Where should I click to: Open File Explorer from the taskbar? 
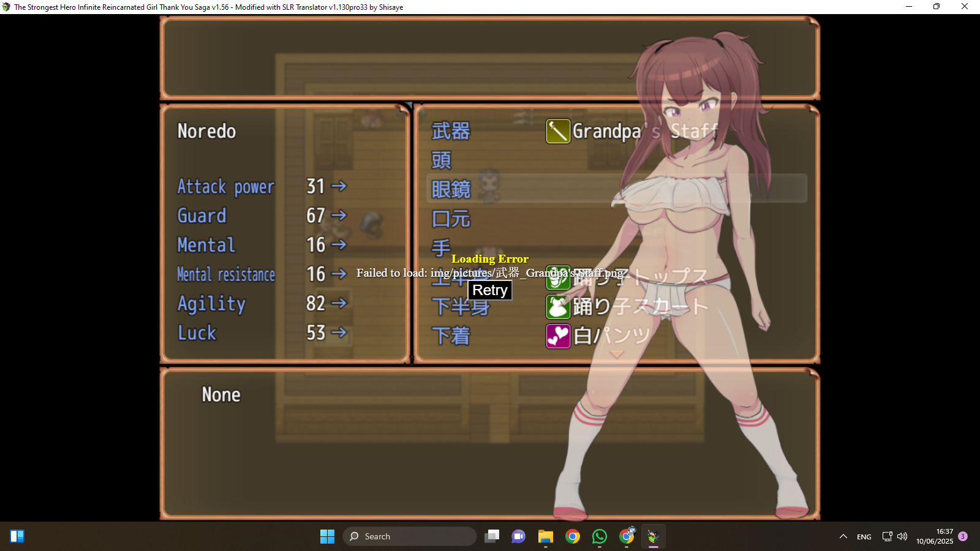tap(545, 536)
